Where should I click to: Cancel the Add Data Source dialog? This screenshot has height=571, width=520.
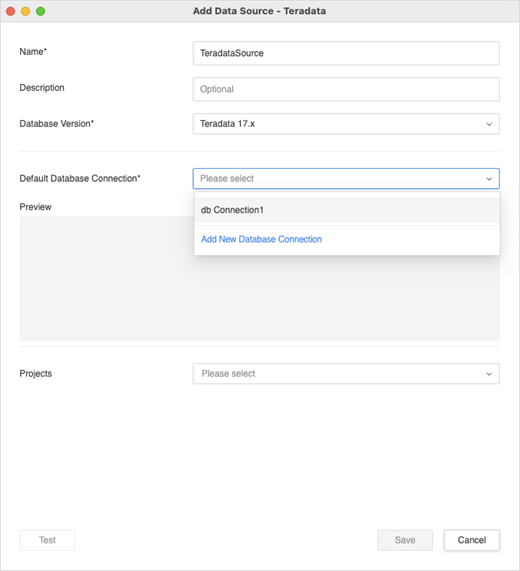coord(472,540)
